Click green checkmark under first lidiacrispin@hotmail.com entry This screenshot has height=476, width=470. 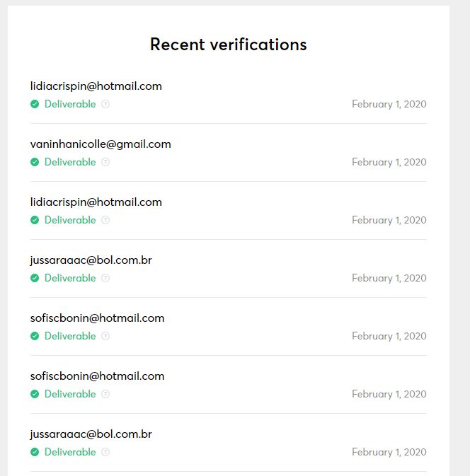pyautogui.click(x=35, y=104)
